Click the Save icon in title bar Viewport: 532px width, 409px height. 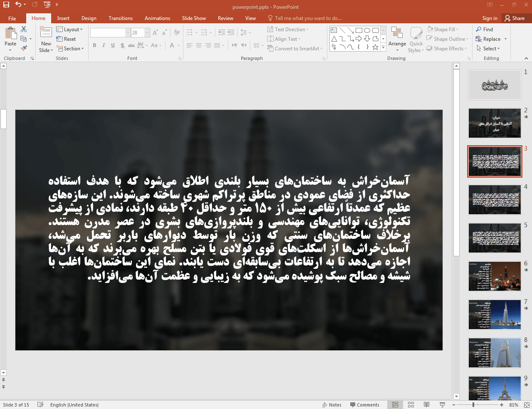pos(6,5)
